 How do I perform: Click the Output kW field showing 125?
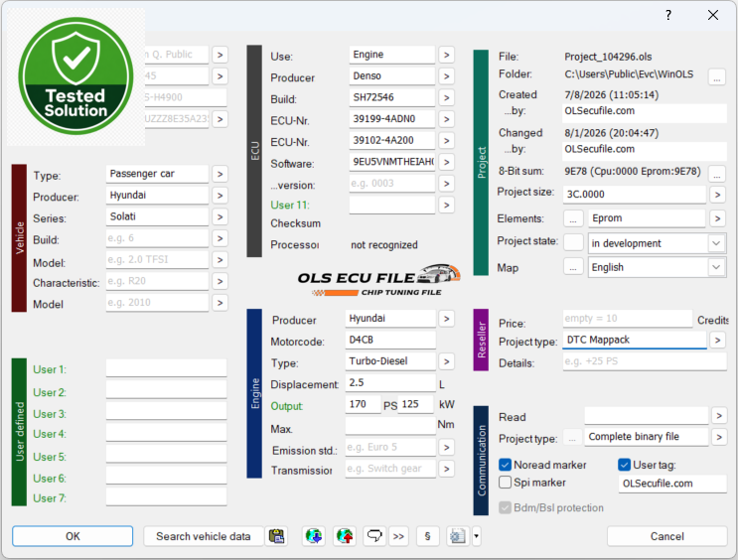click(415, 404)
